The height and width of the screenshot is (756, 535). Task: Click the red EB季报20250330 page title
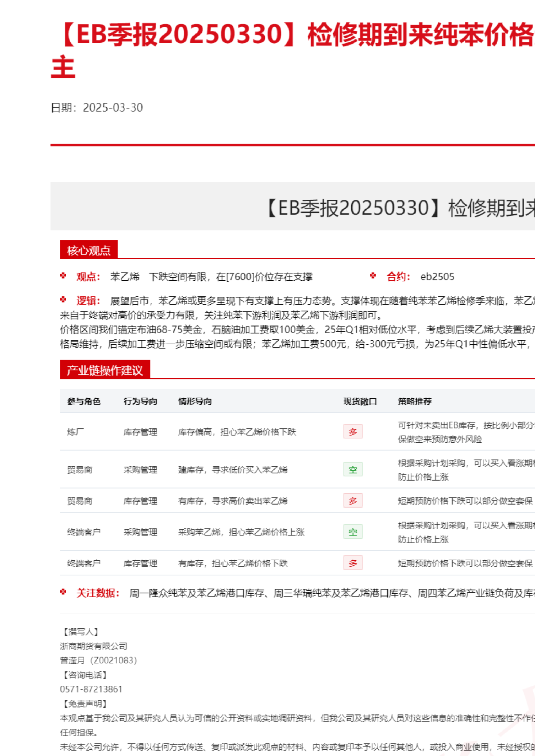(293, 36)
